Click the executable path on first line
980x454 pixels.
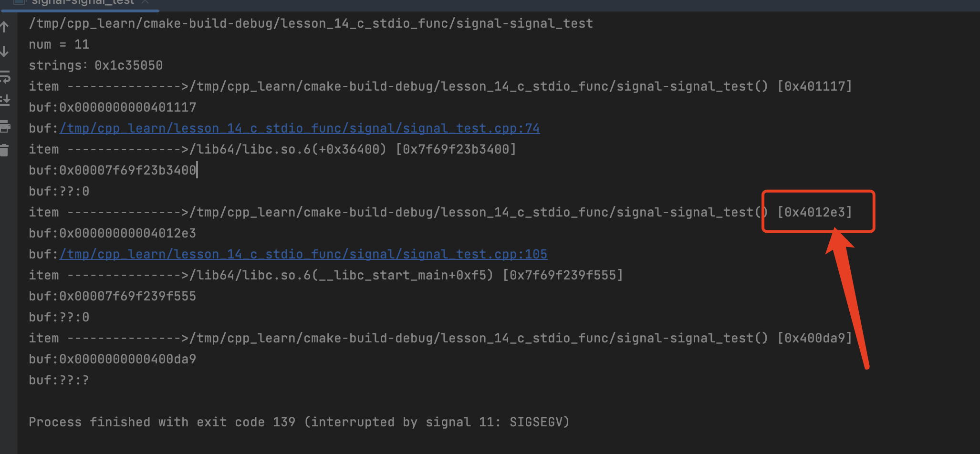click(x=311, y=23)
